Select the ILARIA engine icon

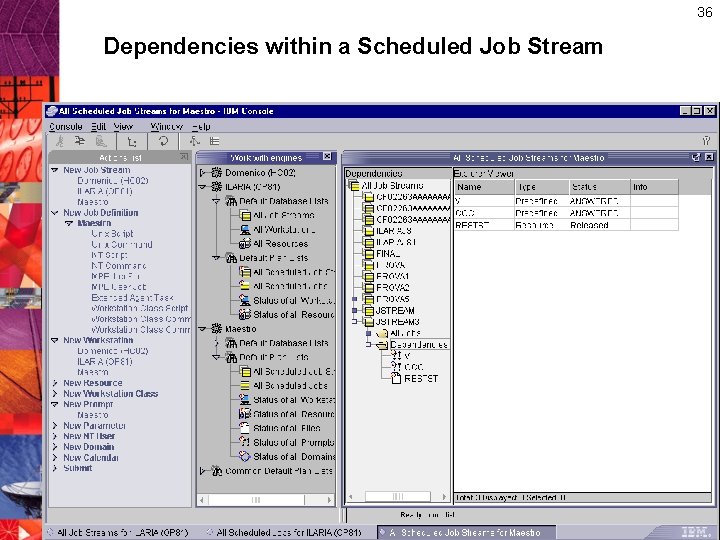216,186
